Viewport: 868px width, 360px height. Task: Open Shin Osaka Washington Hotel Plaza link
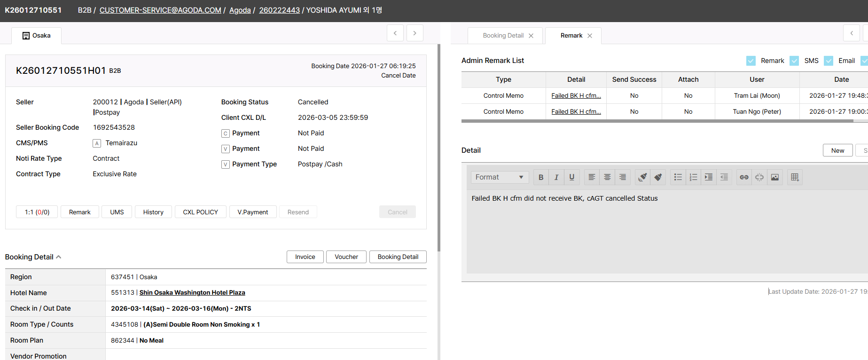(x=192, y=293)
